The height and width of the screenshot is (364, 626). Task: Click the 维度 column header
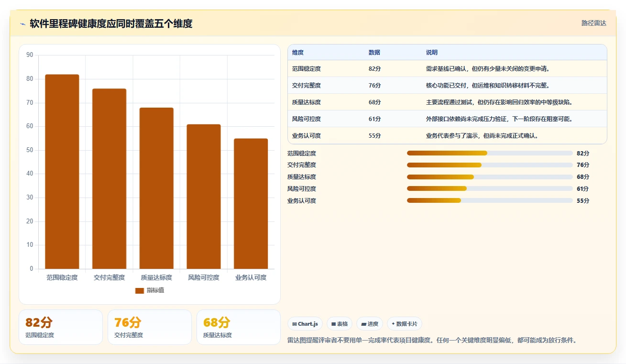click(x=298, y=53)
